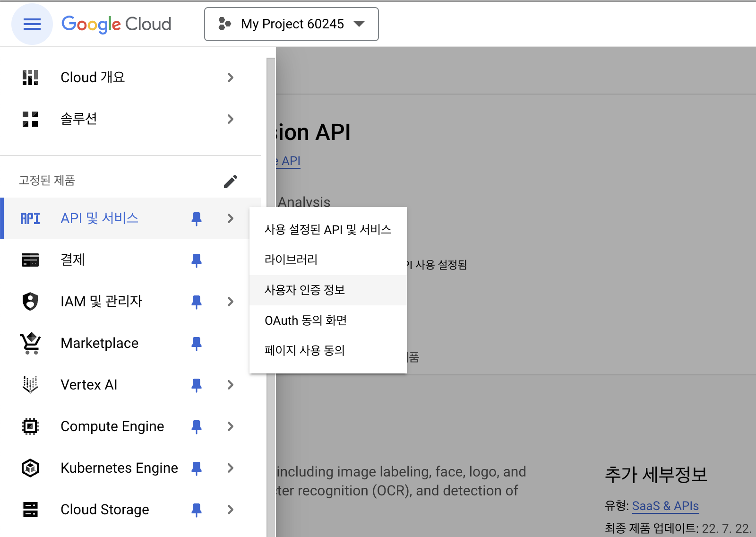Expand the Compute Engine submenu arrow
This screenshot has width=756, height=537.
[x=231, y=426]
